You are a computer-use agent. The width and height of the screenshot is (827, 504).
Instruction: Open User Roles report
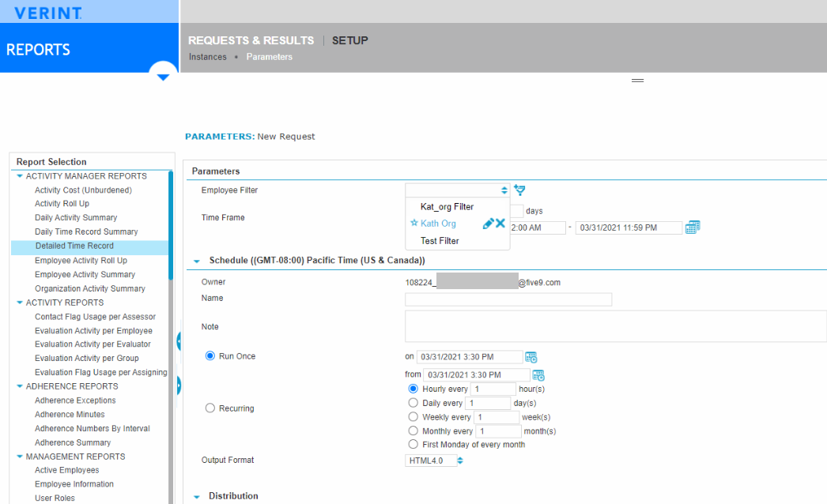(55, 498)
